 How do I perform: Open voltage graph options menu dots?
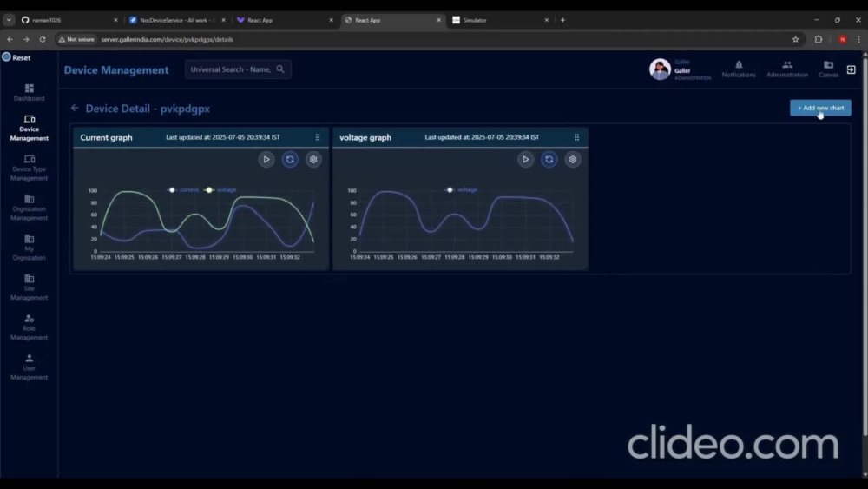tap(577, 136)
